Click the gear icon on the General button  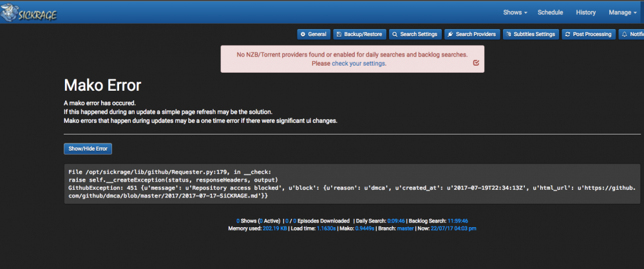(x=303, y=35)
